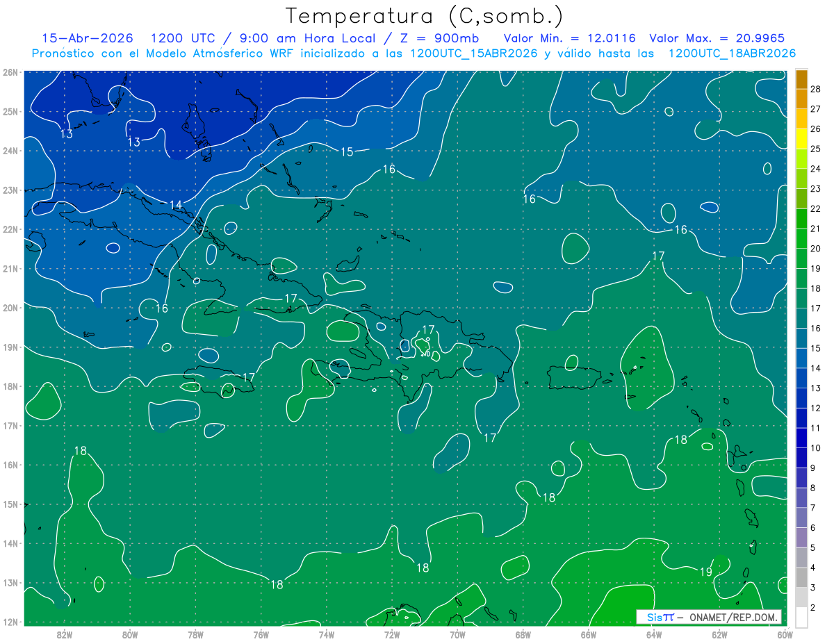This screenshot has height=644, width=834.
Task: Click the 19 contour line label
Action: pos(705,572)
